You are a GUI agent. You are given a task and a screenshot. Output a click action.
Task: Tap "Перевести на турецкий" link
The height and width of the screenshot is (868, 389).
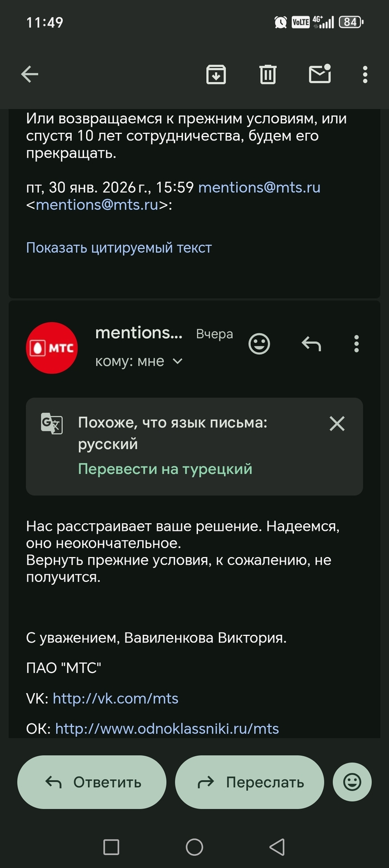coord(165,469)
